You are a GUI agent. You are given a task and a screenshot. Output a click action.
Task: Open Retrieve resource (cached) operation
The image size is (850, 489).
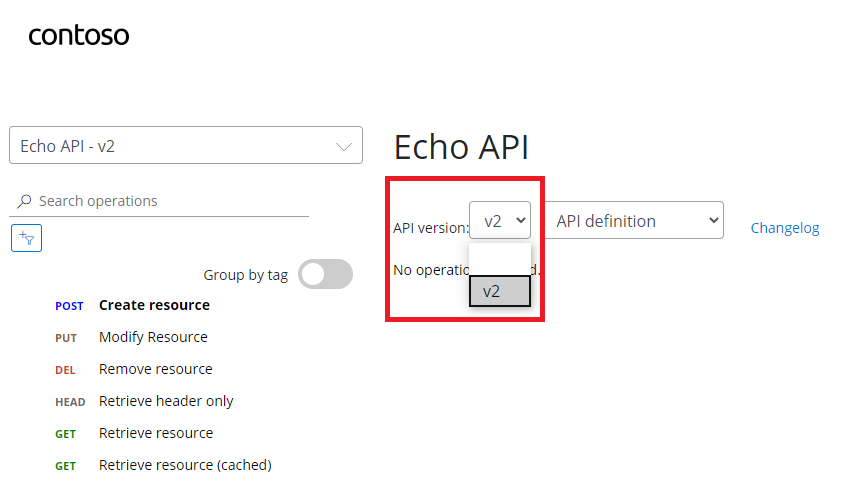(185, 465)
